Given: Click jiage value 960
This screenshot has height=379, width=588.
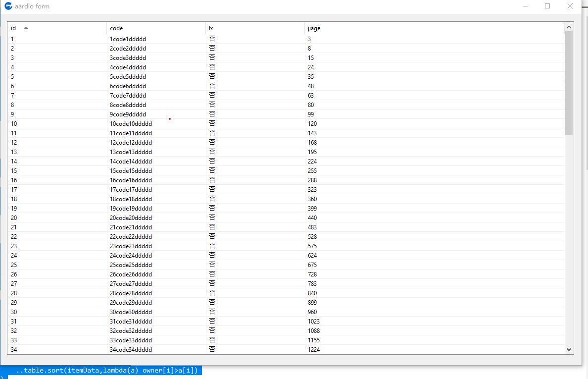Looking at the screenshot, I should pos(312,312).
